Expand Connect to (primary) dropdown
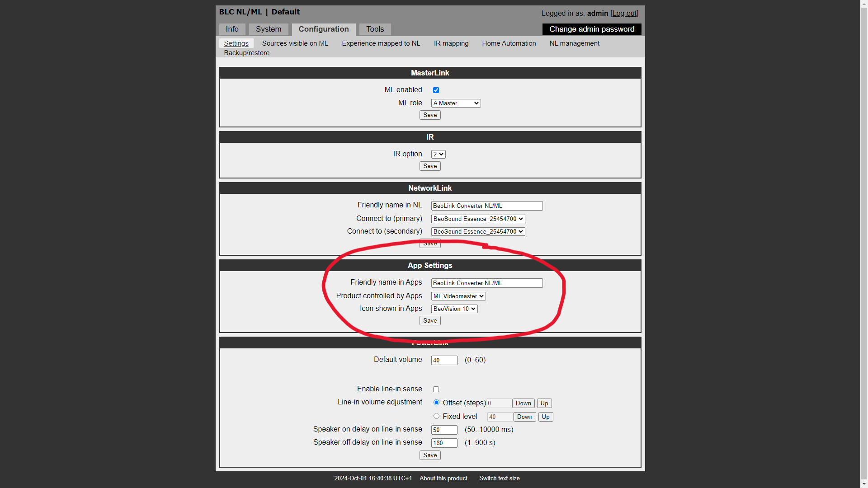Image resolution: width=868 pixels, height=488 pixels. click(478, 219)
